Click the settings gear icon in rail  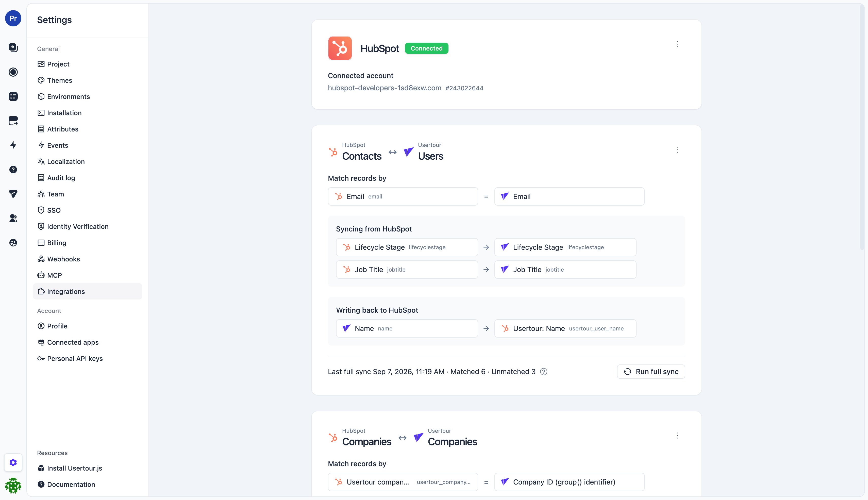pos(13,462)
